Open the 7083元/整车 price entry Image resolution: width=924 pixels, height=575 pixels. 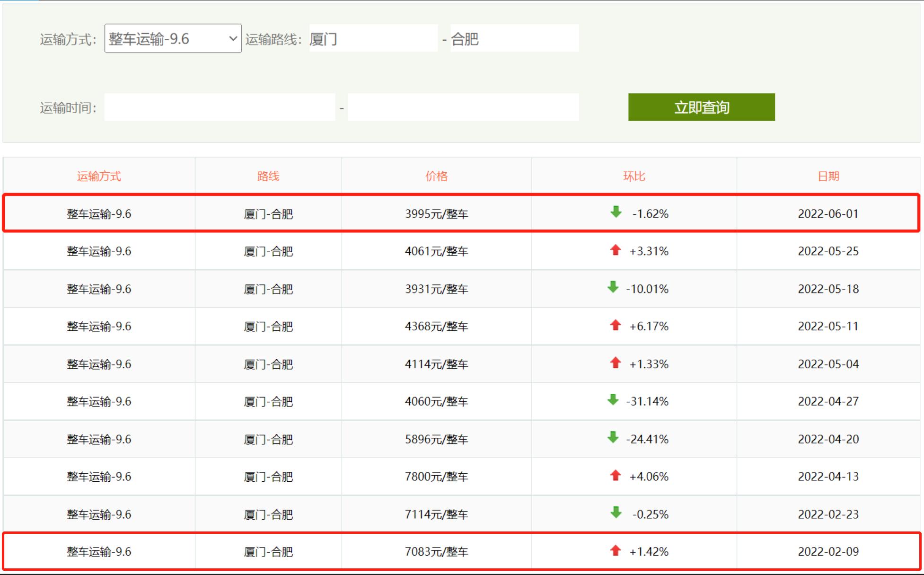[x=436, y=551]
